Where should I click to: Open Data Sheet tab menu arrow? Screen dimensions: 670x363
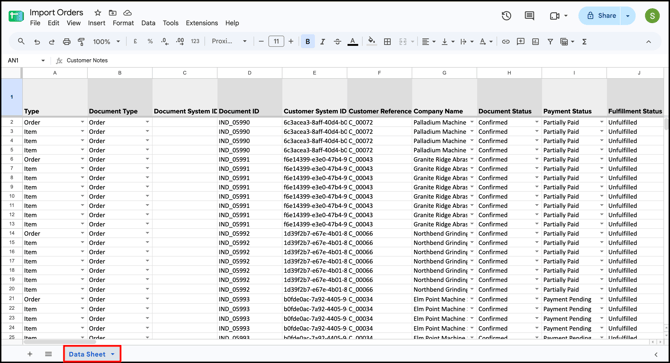point(113,354)
